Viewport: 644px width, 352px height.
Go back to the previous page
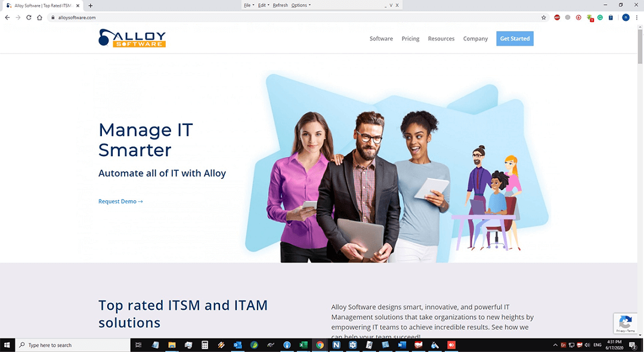pyautogui.click(x=7, y=17)
